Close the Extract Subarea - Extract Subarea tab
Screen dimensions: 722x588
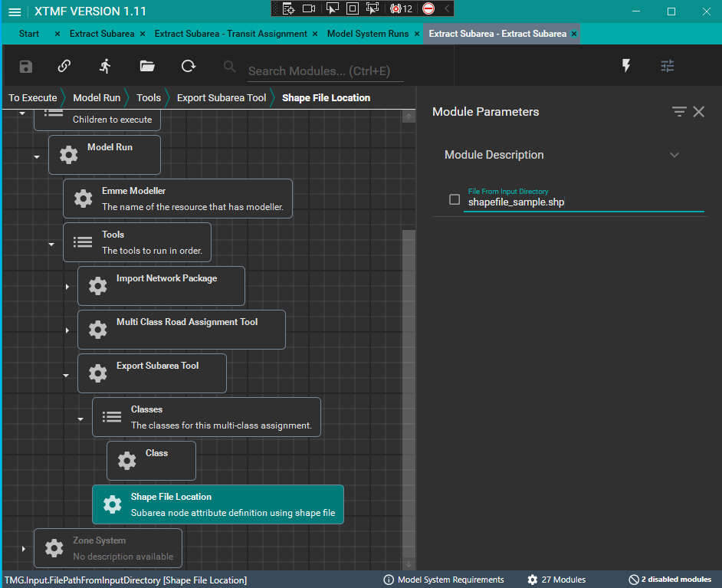[574, 34]
